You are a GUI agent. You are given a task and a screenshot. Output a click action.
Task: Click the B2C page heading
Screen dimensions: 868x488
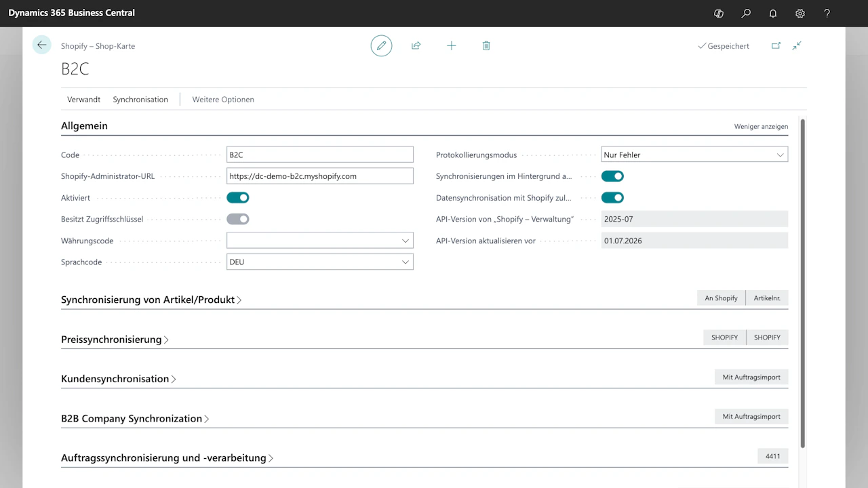pos(75,68)
